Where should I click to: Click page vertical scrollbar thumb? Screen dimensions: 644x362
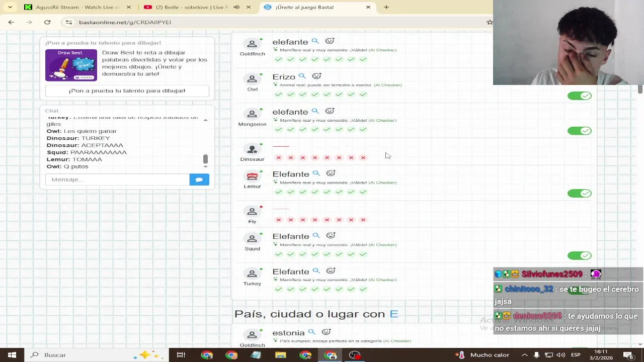click(640, 89)
